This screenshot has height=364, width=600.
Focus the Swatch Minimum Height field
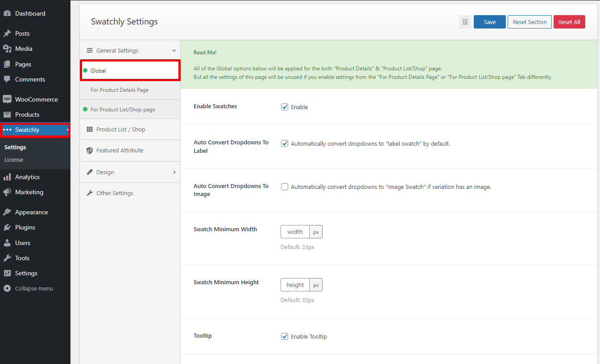click(x=295, y=285)
